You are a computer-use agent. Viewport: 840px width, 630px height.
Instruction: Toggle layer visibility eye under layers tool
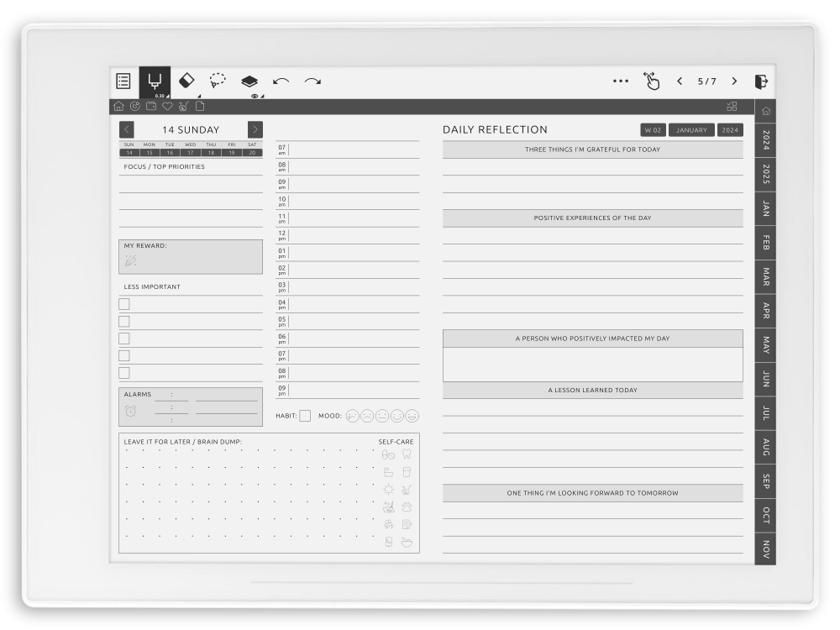[255, 96]
